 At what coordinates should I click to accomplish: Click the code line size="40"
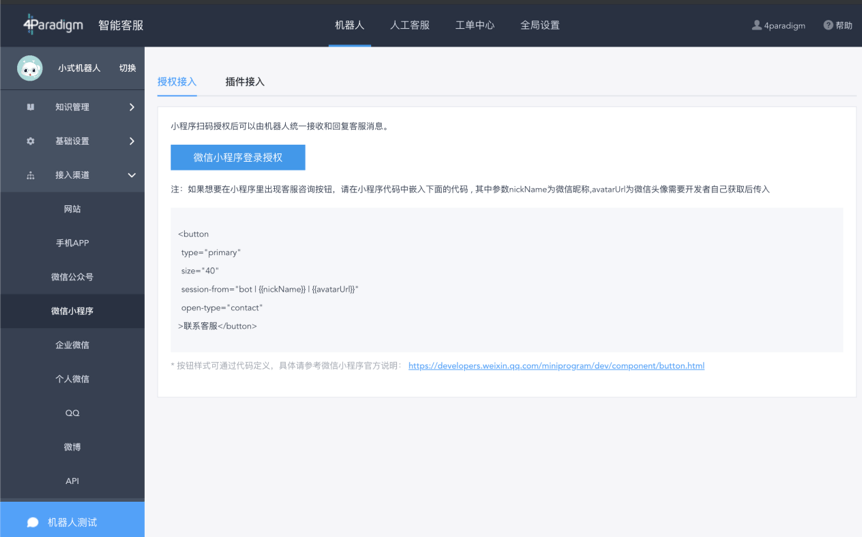(200, 270)
